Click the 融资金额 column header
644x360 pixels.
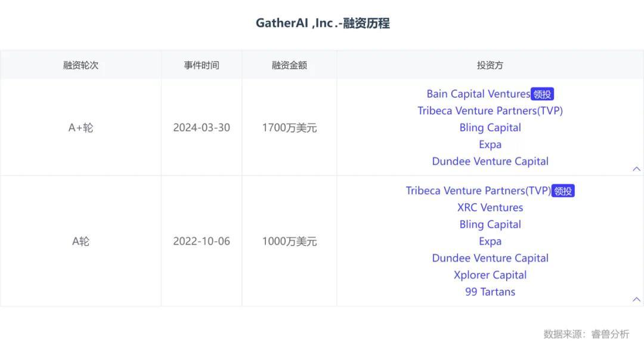coord(289,65)
